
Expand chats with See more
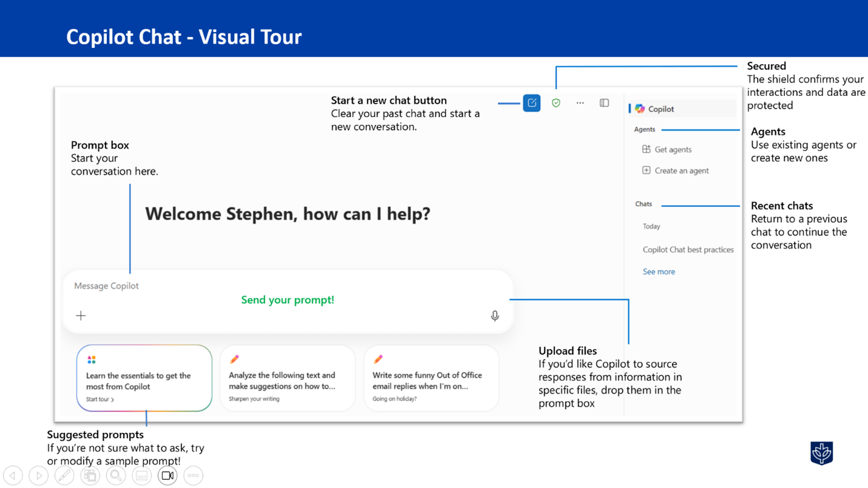pos(659,272)
